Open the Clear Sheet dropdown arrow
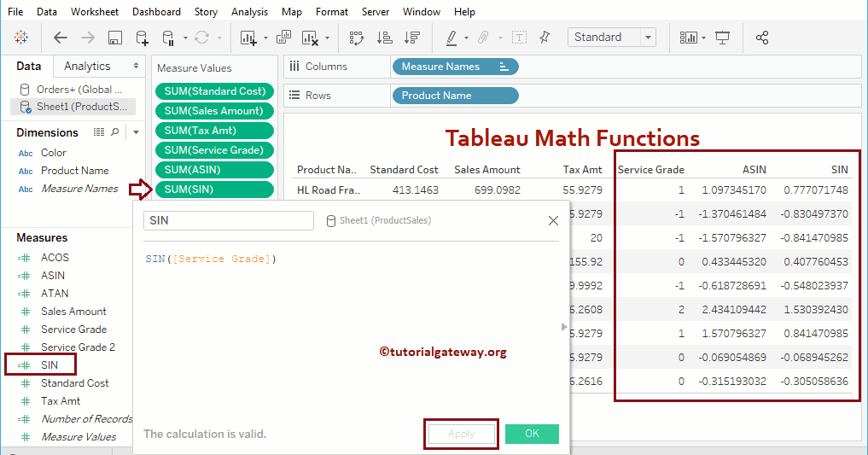 pyautogui.click(x=327, y=38)
